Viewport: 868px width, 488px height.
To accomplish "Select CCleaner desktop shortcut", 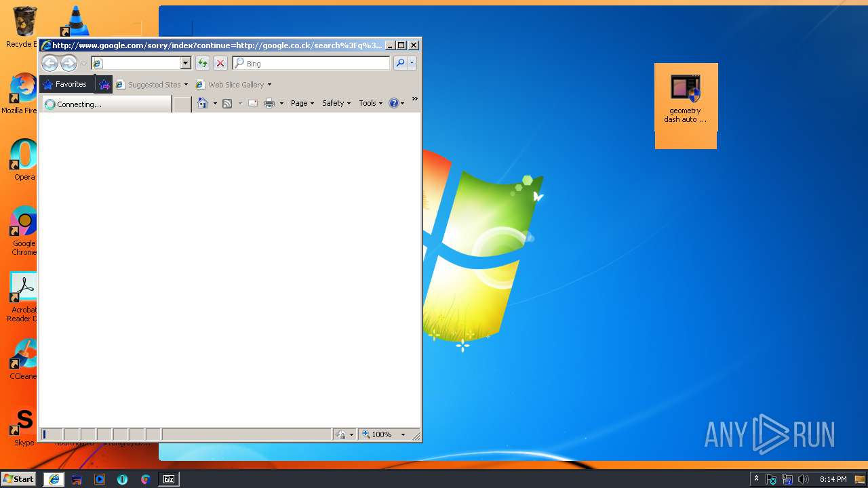I will pos(23,360).
